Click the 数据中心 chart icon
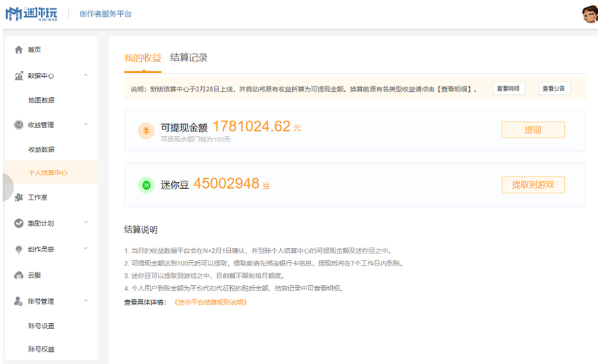This screenshot has height=364, width=598. point(19,76)
